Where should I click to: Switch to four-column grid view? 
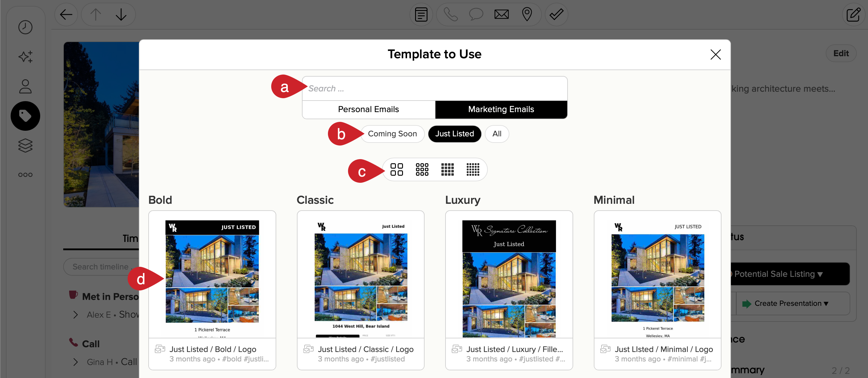[448, 169]
